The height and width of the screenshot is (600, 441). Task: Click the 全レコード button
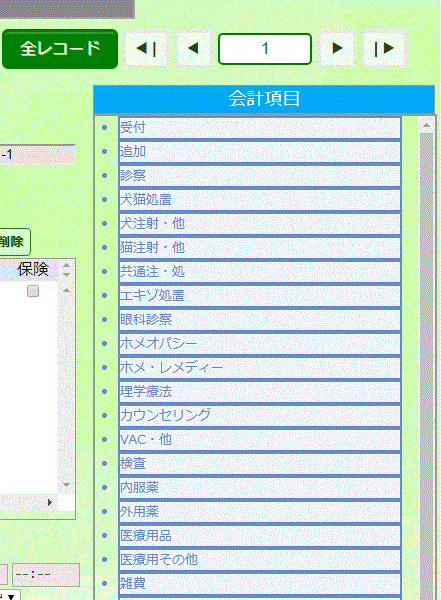tap(60, 49)
